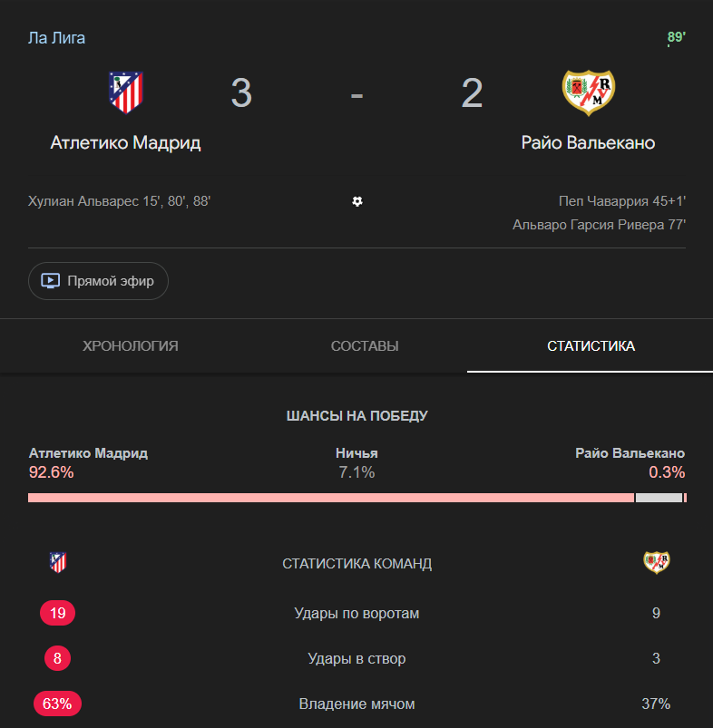Click the 63% possession badge
Image resolution: width=713 pixels, height=728 pixels.
[x=58, y=704]
